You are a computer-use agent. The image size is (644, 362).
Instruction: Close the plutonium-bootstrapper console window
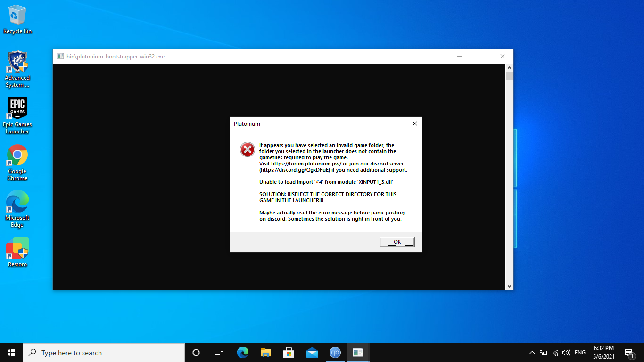click(503, 56)
